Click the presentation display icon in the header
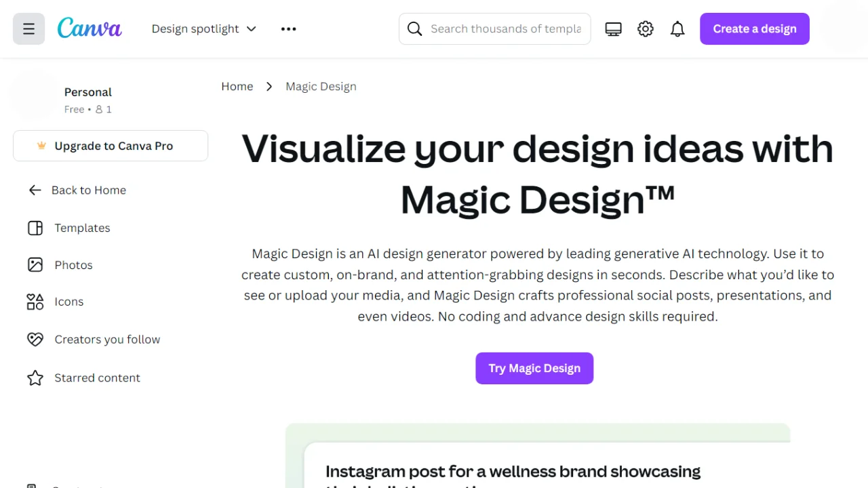 pos(613,28)
